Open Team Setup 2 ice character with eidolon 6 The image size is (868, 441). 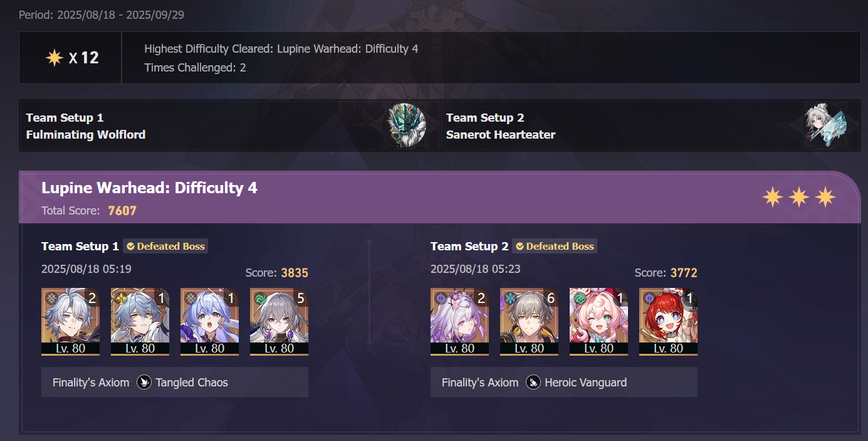[x=529, y=322]
